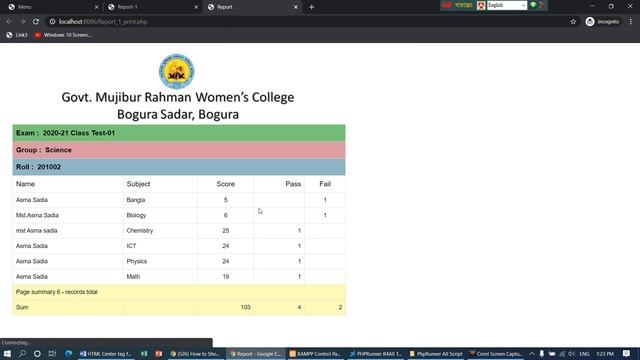Click 'Page summary 6 - records total' text
The image size is (640, 360).
point(57,292)
